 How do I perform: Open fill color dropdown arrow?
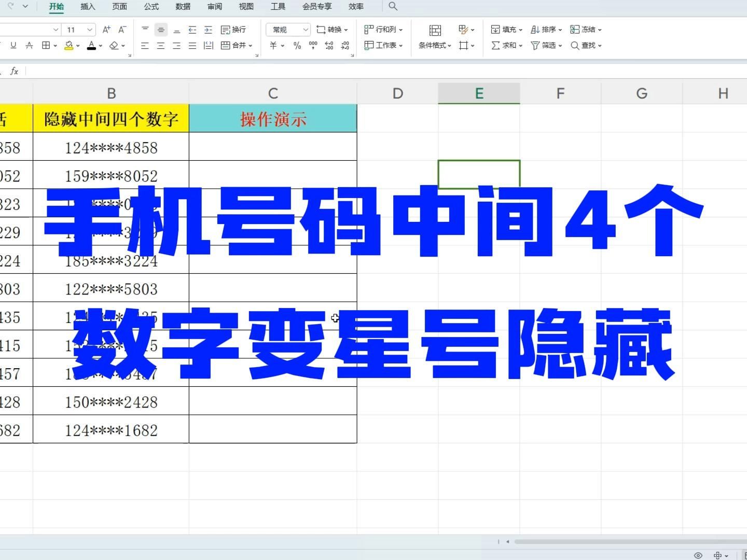tap(78, 46)
